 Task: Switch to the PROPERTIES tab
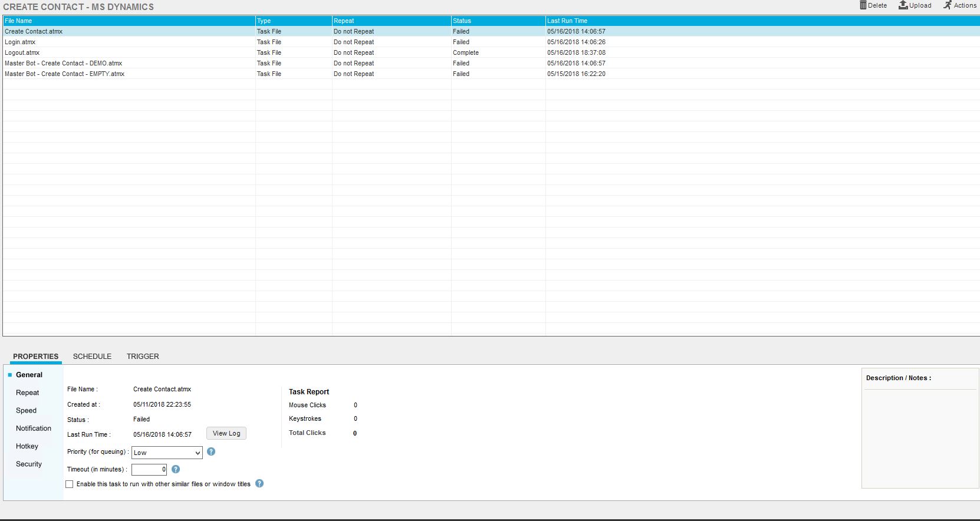click(x=36, y=357)
